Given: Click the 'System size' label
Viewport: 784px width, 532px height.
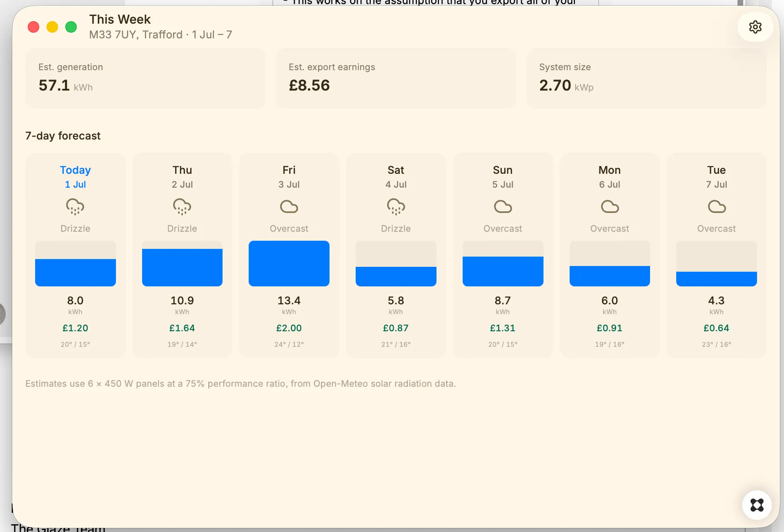Looking at the screenshot, I should [x=565, y=67].
